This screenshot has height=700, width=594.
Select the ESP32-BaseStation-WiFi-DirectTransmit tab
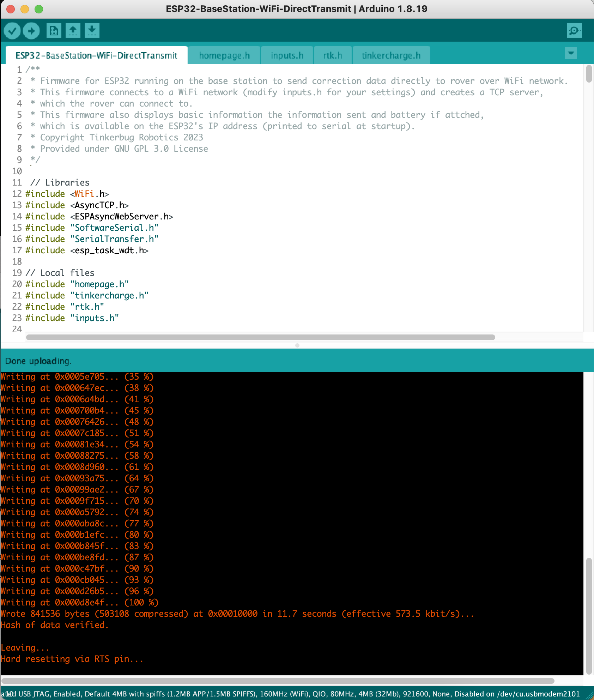click(96, 56)
